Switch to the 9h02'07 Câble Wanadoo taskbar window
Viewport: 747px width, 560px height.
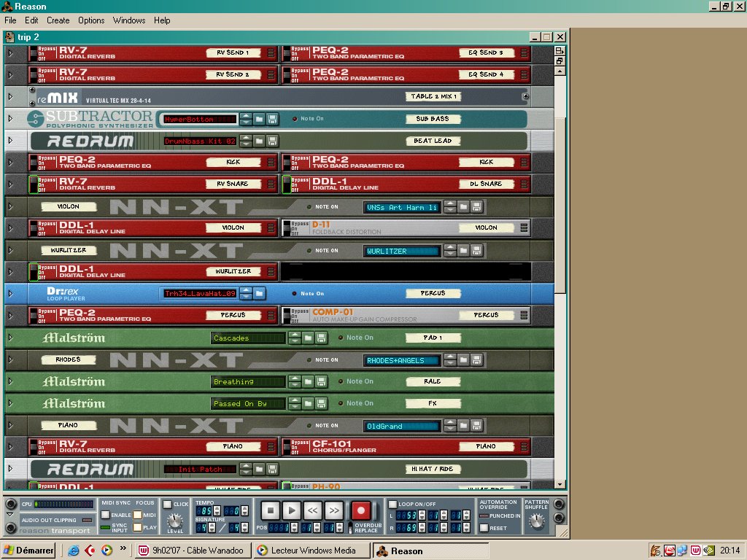[x=192, y=551]
